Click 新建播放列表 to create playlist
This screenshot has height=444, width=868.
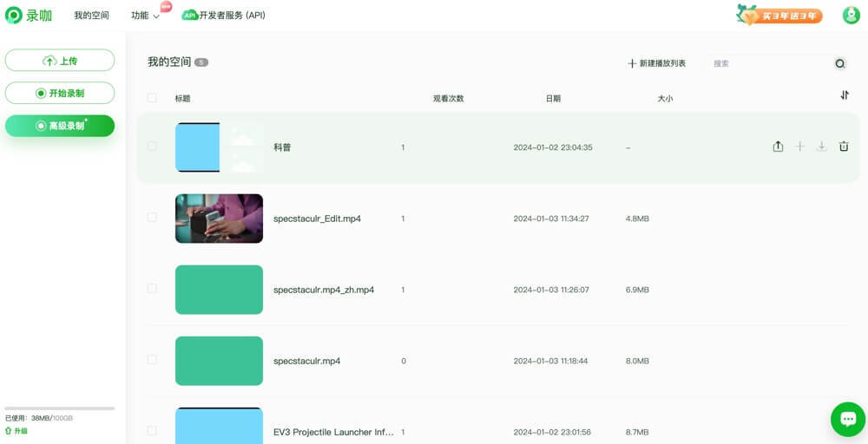tap(657, 63)
